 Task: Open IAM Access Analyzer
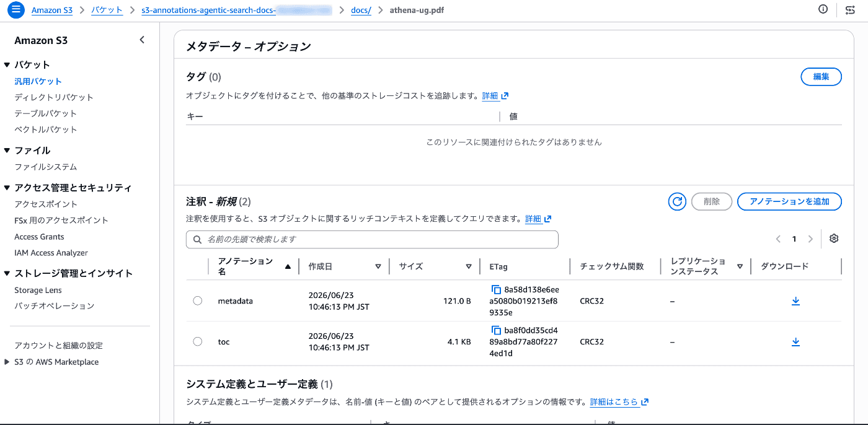[x=51, y=253]
